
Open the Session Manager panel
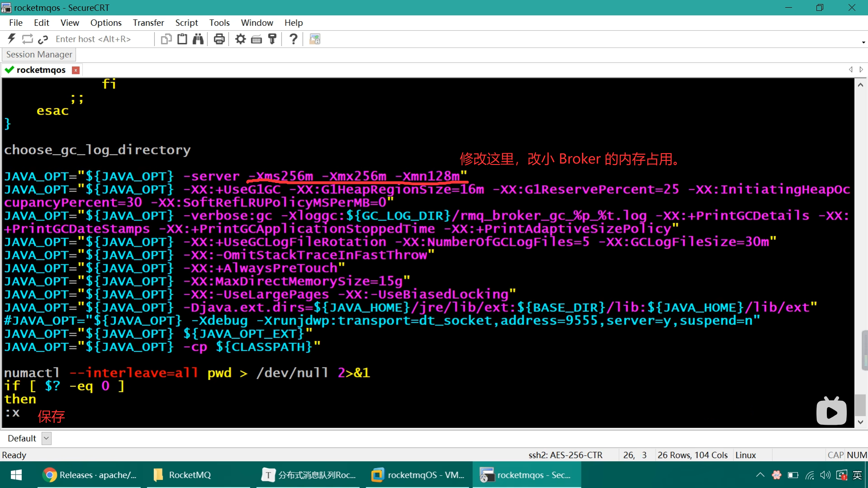(x=39, y=54)
